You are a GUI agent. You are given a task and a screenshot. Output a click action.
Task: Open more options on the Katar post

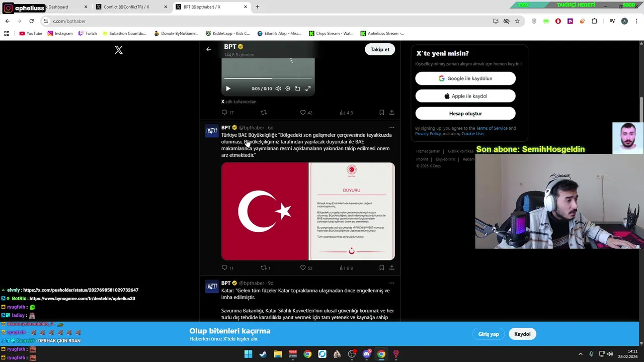pos(392,283)
